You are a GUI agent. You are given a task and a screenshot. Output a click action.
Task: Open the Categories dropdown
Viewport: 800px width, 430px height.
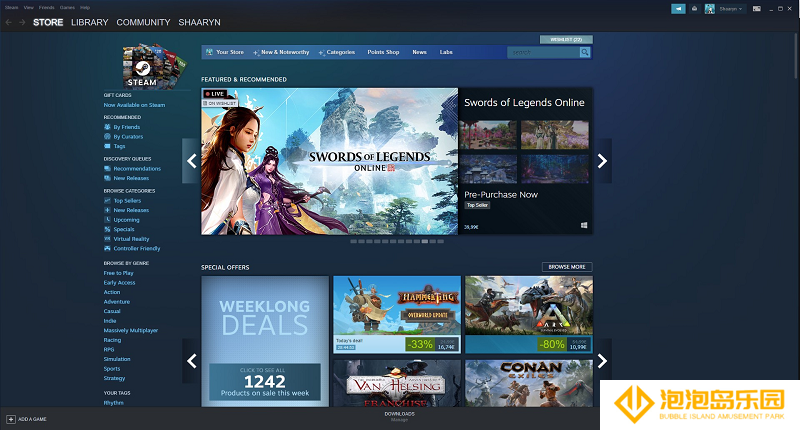click(337, 52)
